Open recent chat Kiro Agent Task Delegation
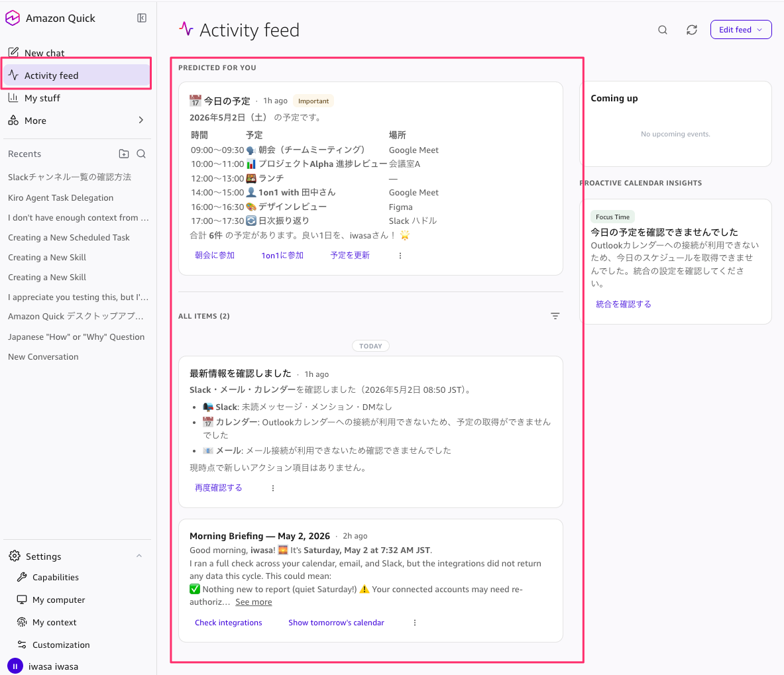This screenshot has height=675, width=784. click(x=60, y=197)
